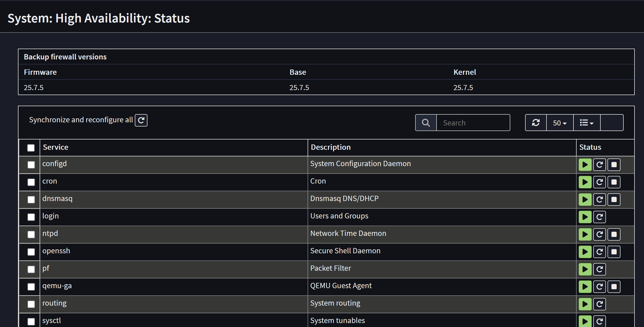Click the search magnifier icon
This screenshot has height=327, width=644.
pos(425,122)
